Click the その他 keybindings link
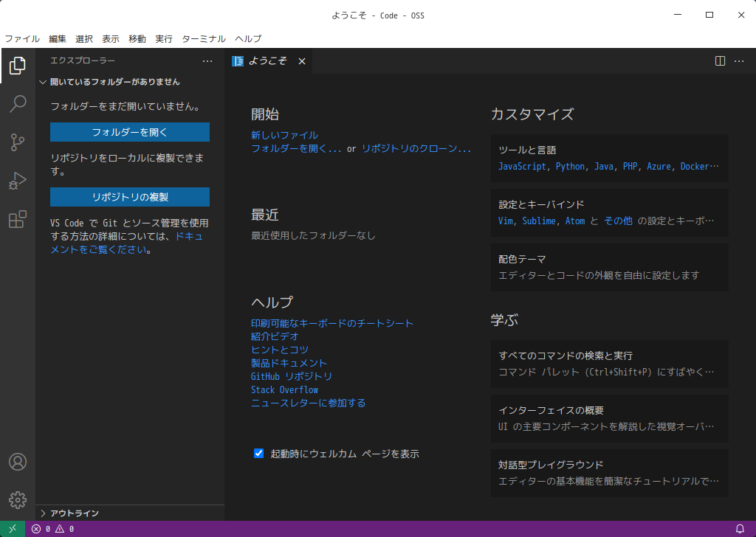756x537 pixels. 618,221
